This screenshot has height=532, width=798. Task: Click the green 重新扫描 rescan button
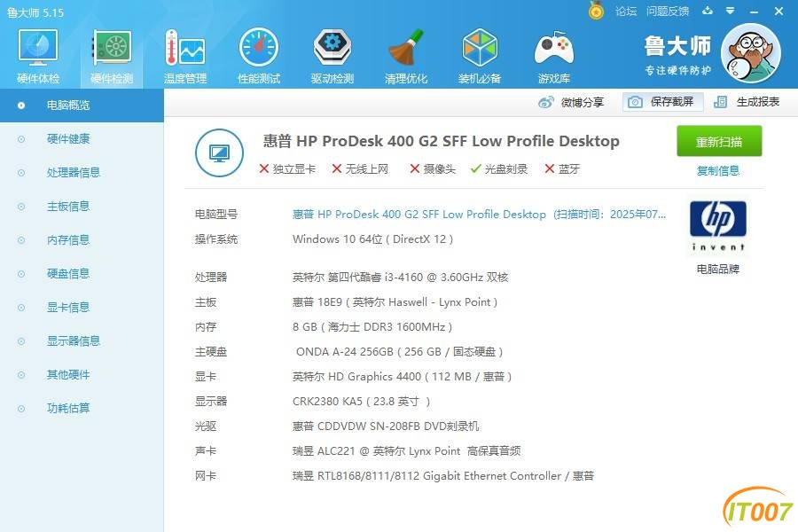719,141
